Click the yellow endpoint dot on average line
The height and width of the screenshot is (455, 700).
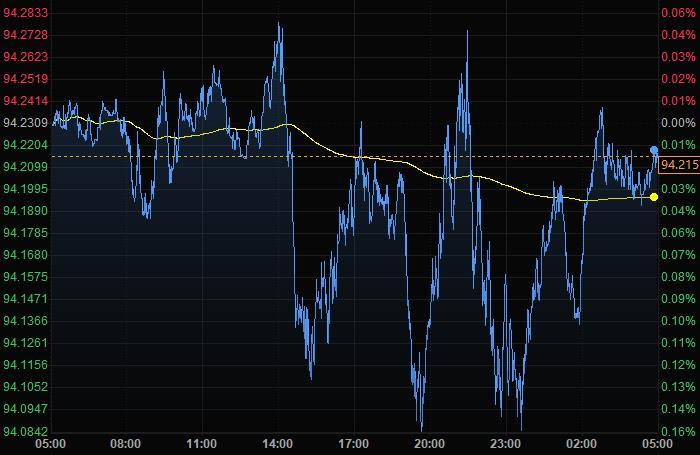(654, 197)
